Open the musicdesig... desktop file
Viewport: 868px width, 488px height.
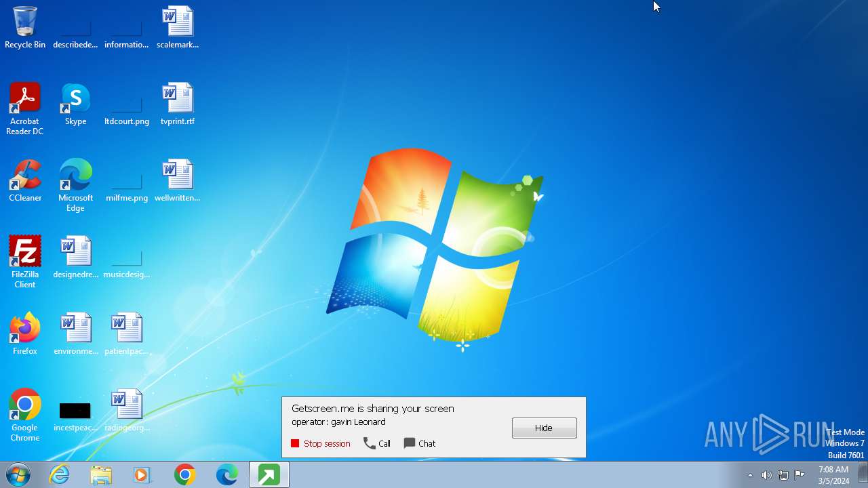click(127, 258)
